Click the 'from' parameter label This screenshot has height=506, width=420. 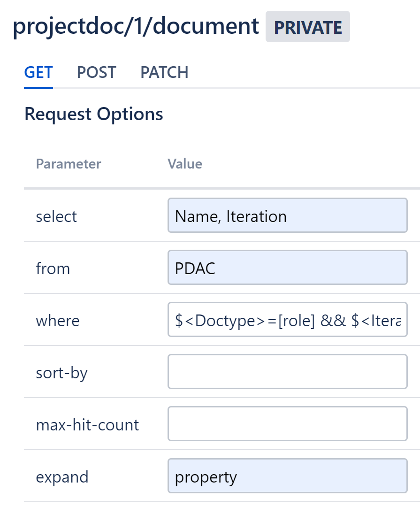[x=53, y=269]
